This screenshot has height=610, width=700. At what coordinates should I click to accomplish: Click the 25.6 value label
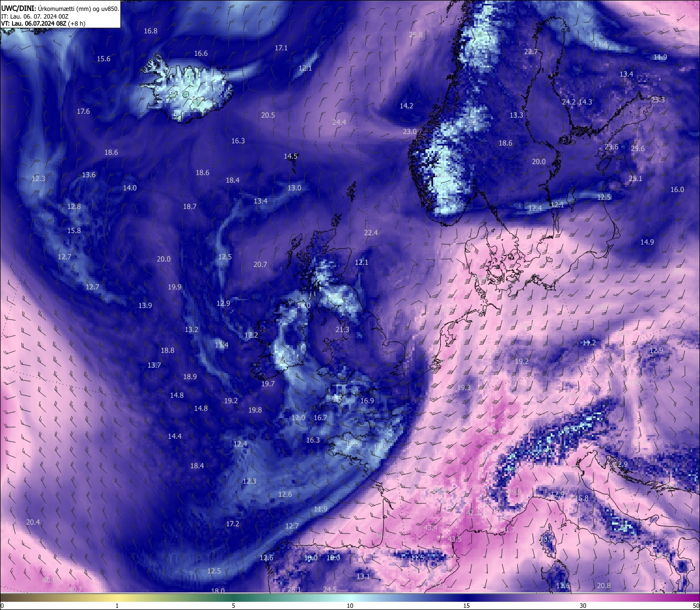click(638, 149)
